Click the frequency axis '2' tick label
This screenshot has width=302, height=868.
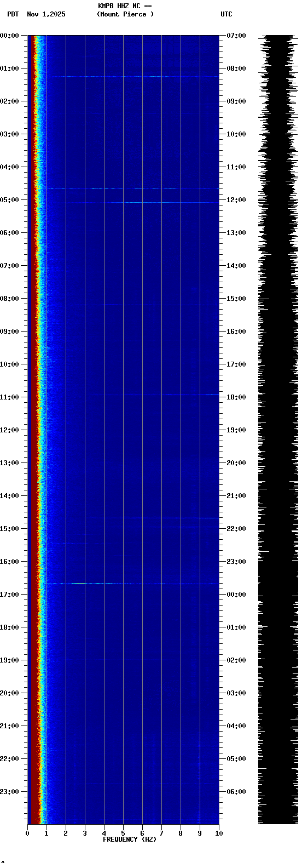pos(66,833)
